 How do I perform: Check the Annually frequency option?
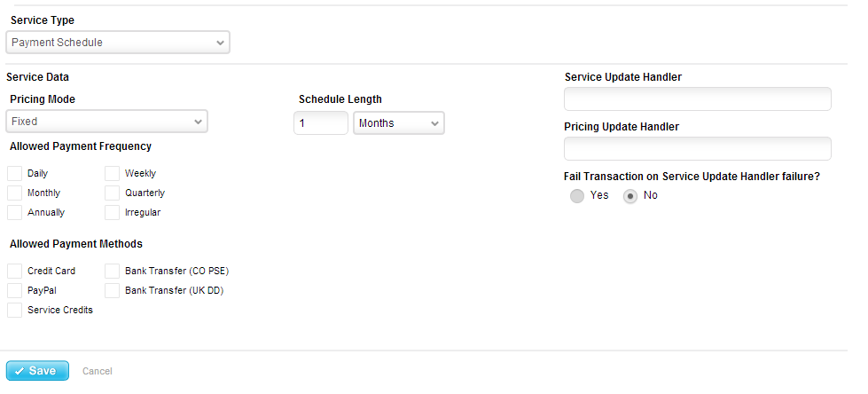click(15, 213)
